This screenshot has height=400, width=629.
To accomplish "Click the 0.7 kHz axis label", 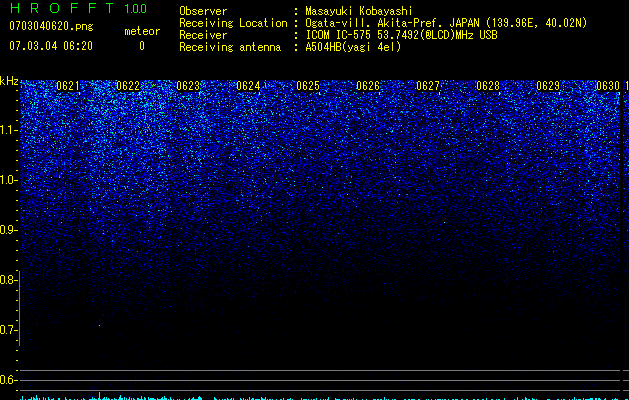I will (7, 330).
